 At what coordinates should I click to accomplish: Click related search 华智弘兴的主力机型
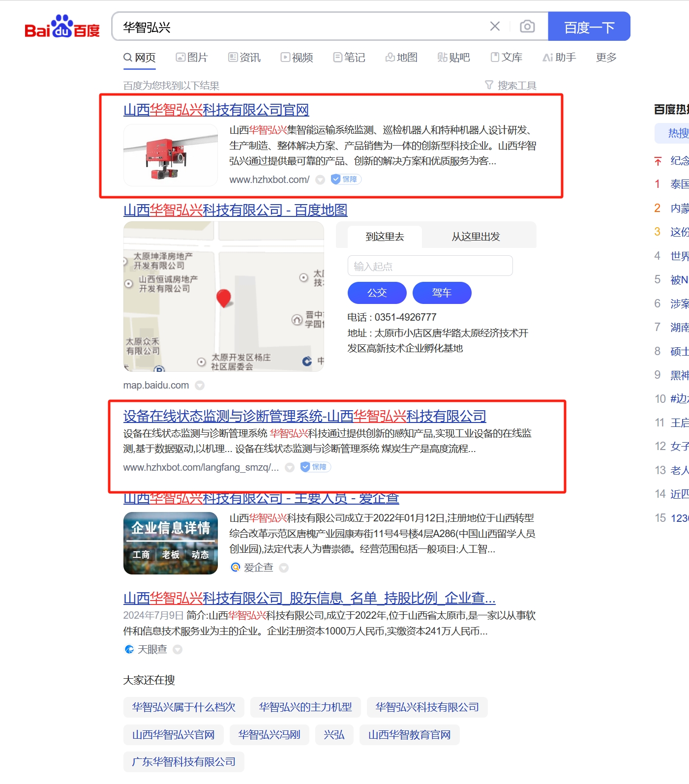305,707
